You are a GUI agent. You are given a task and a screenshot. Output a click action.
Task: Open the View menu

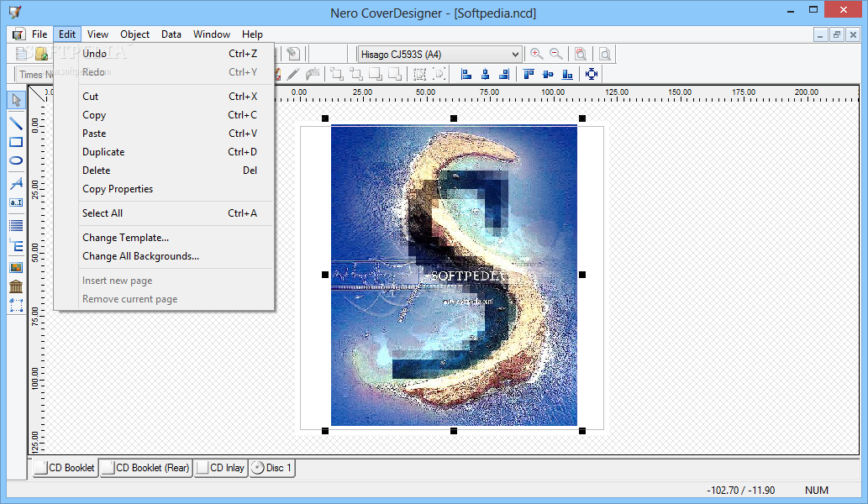pos(97,34)
